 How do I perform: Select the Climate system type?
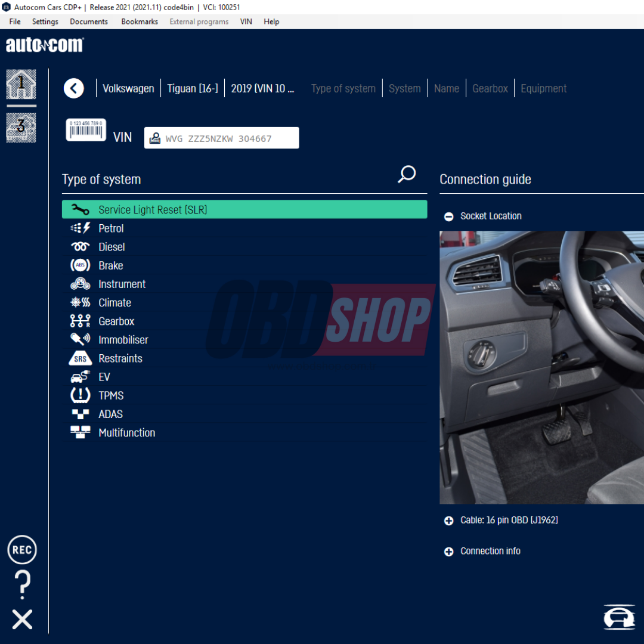pos(244,302)
